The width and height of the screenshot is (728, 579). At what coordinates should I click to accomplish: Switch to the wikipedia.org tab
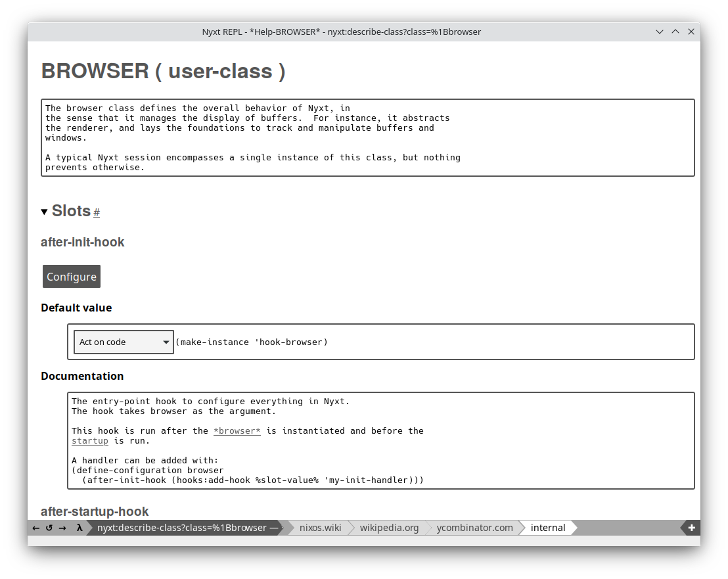389,528
